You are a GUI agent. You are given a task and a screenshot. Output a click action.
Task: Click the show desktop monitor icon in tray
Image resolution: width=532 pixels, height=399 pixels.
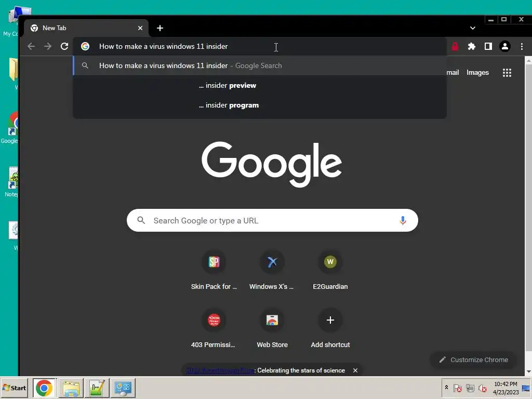526,388
